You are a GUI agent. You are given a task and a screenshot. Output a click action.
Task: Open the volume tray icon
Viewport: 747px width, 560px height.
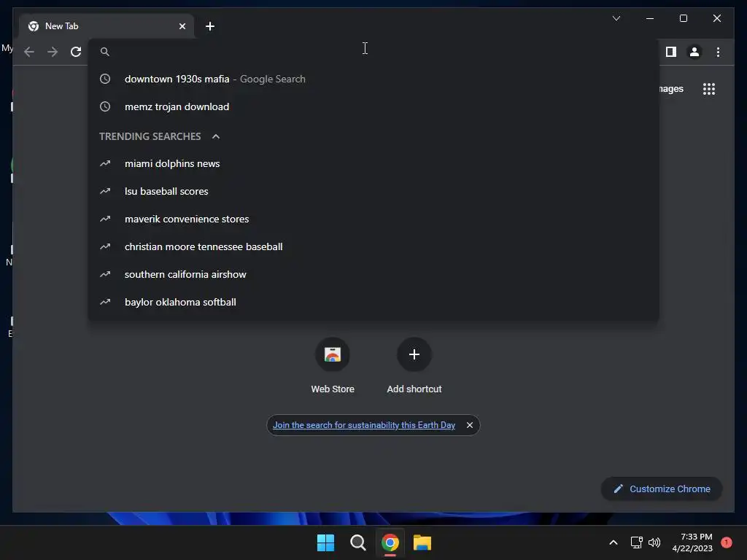(654, 542)
